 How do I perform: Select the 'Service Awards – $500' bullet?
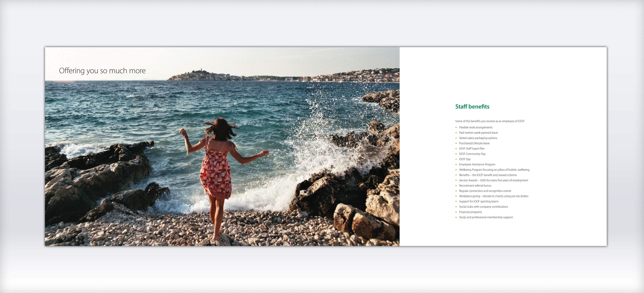(x=493, y=180)
